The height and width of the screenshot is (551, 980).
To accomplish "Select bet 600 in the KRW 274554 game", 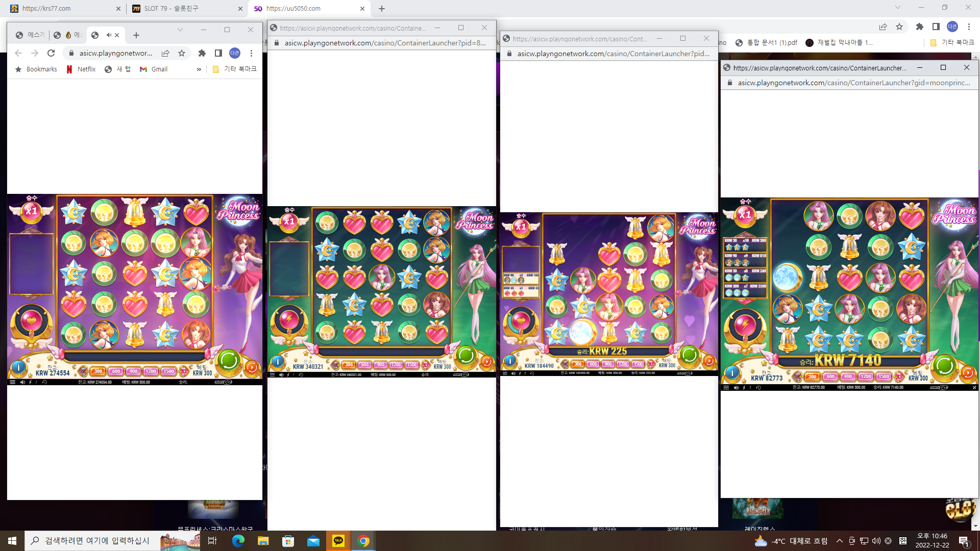I will (116, 371).
